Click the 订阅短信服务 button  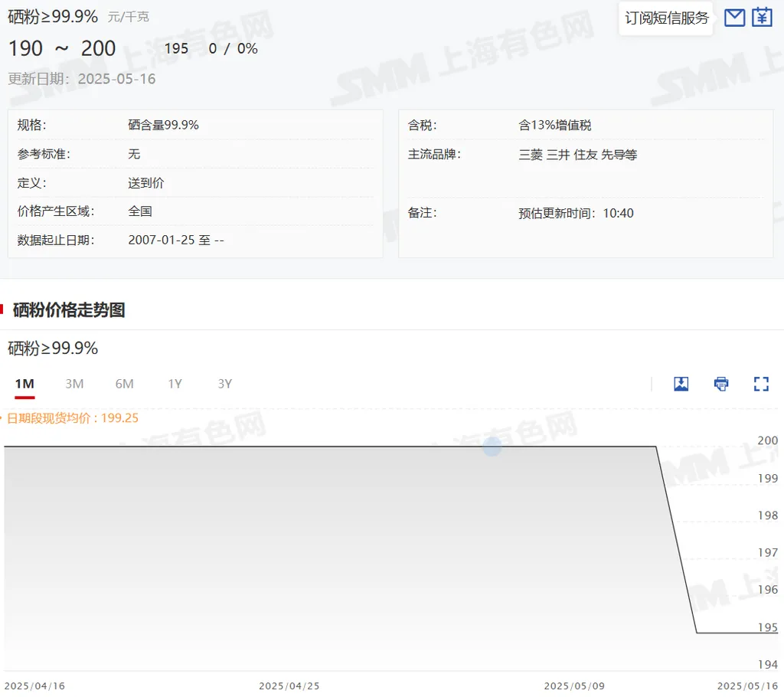click(666, 18)
